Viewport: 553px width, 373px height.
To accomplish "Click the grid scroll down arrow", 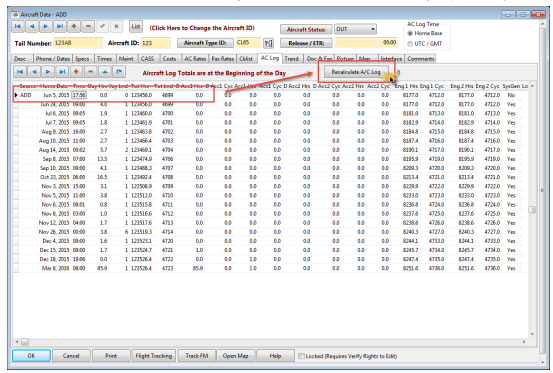I will coord(532,334).
